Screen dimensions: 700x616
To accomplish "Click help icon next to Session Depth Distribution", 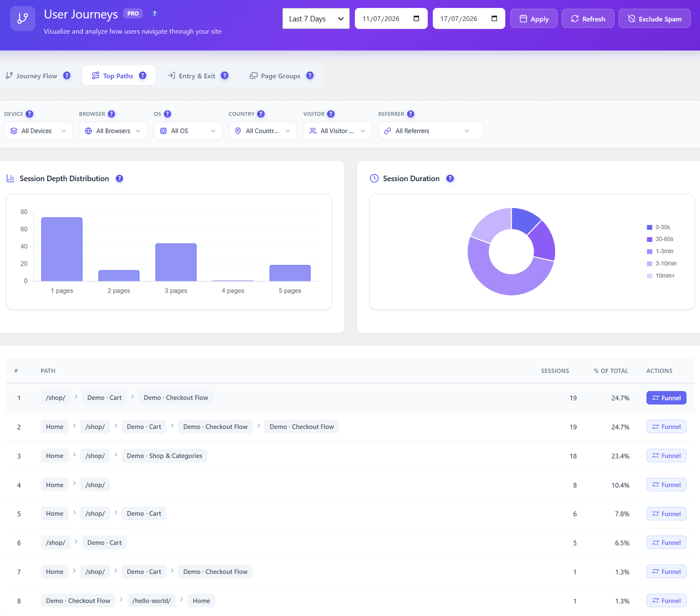I will point(119,178).
